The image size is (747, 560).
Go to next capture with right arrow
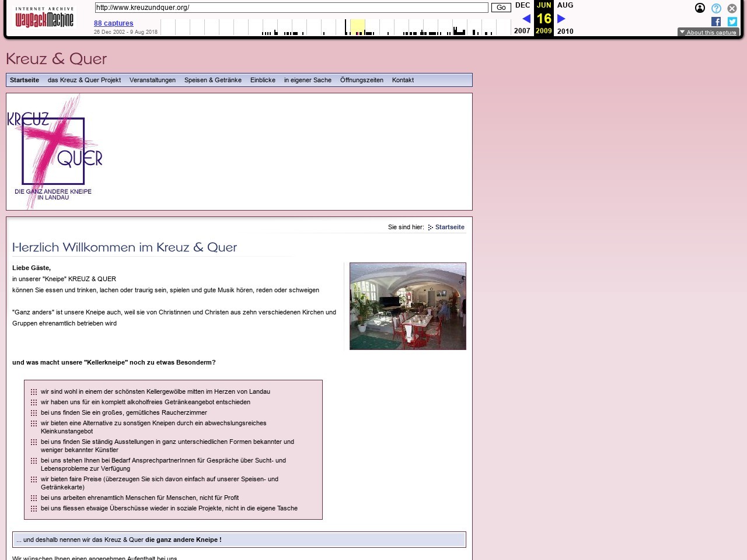tap(561, 19)
